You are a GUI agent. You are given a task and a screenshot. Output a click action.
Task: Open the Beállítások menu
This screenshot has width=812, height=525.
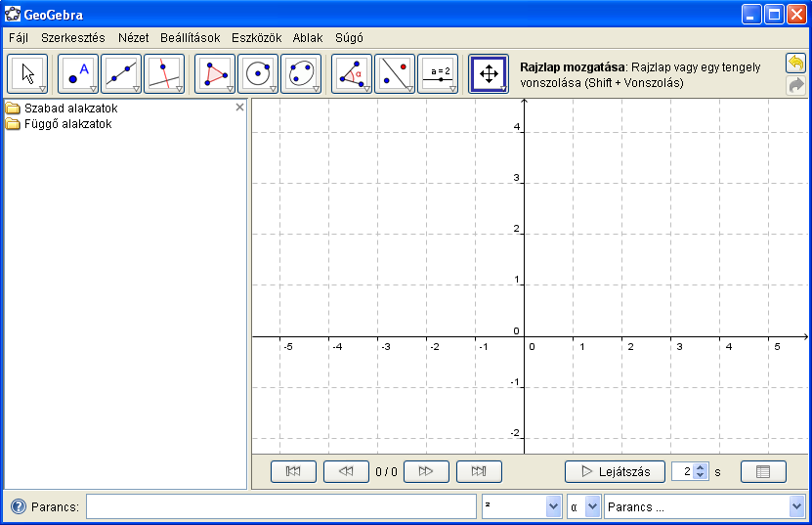pyautogui.click(x=191, y=38)
